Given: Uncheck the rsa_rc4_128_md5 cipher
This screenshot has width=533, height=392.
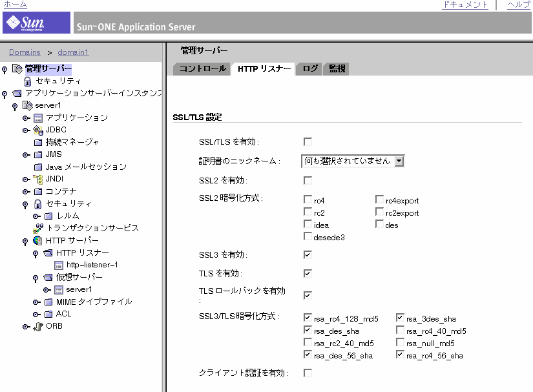Looking at the screenshot, I should coord(308,318).
